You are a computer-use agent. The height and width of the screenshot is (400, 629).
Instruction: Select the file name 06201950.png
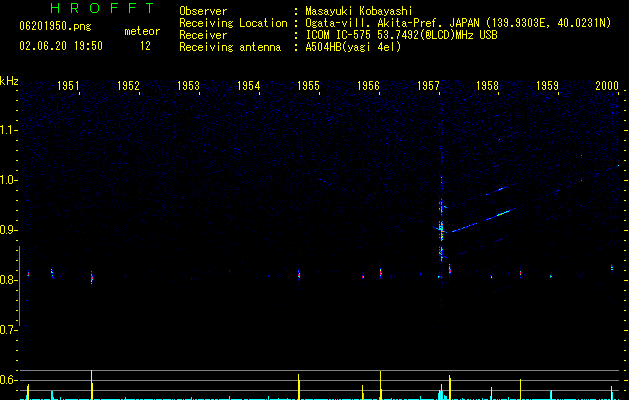(x=55, y=26)
